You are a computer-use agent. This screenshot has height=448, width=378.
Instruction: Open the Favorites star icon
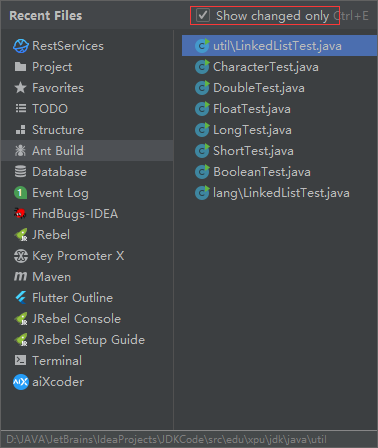(21, 88)
